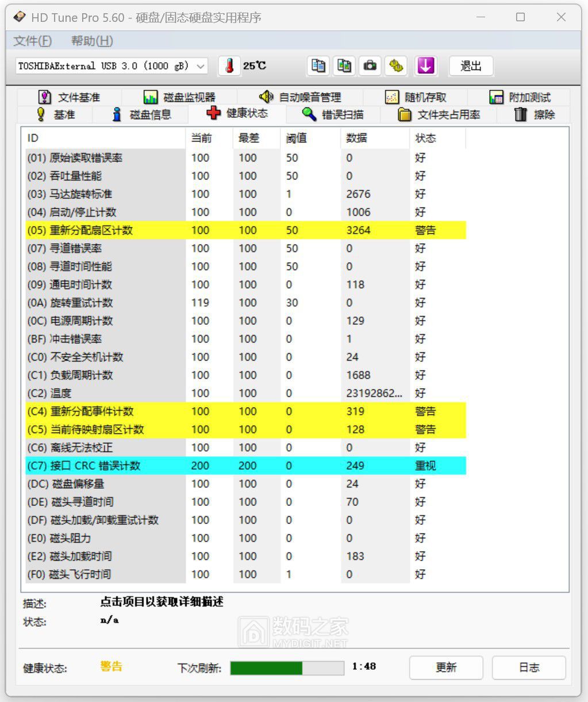Click the HD Tune Pro title bar icon
This screenshot has width=588, height=702.
tap(20, 17)
